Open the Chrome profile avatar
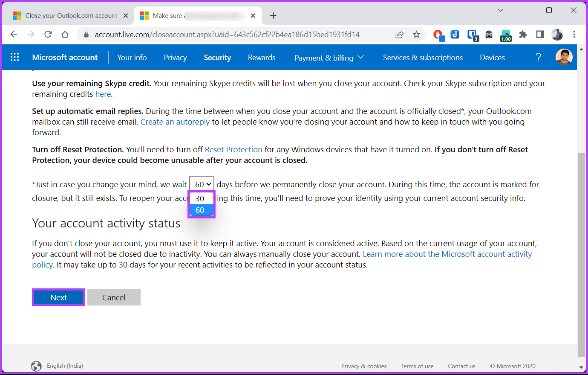Screen dimensions: 588x375 [557, 35]
